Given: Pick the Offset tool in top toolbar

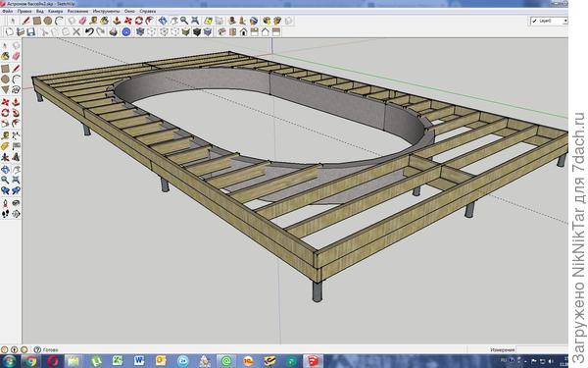Looking at the screenshot, I should (x=150, y=21).
